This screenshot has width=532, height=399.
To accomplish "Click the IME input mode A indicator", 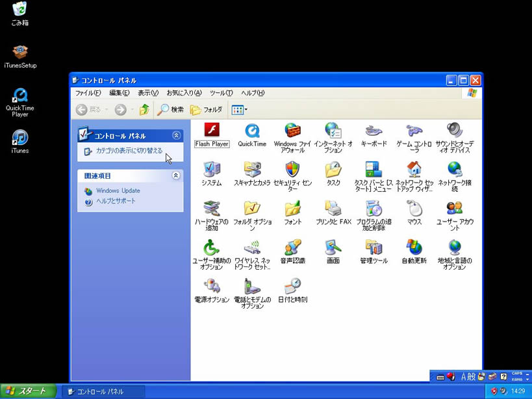I will (x=464, y=377).
